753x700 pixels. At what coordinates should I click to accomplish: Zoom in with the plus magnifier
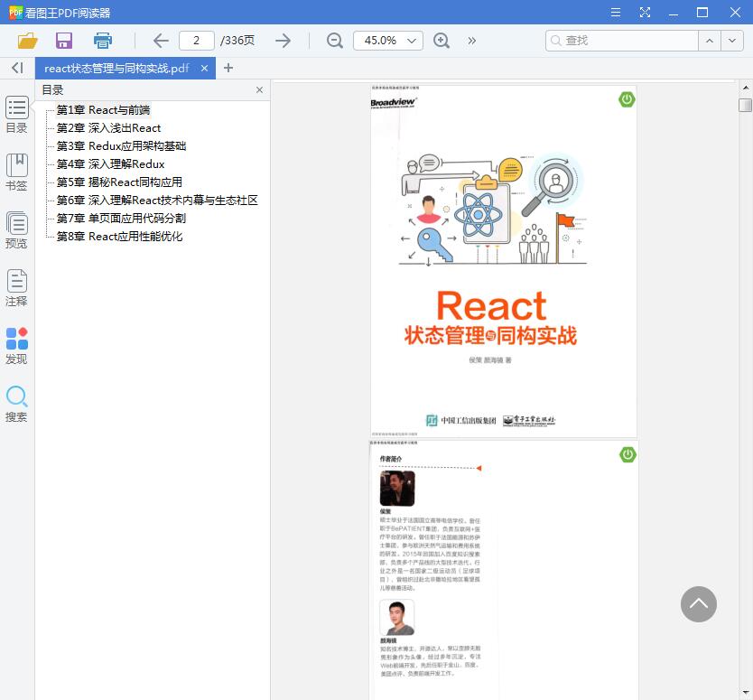click(x=442, y=41)
